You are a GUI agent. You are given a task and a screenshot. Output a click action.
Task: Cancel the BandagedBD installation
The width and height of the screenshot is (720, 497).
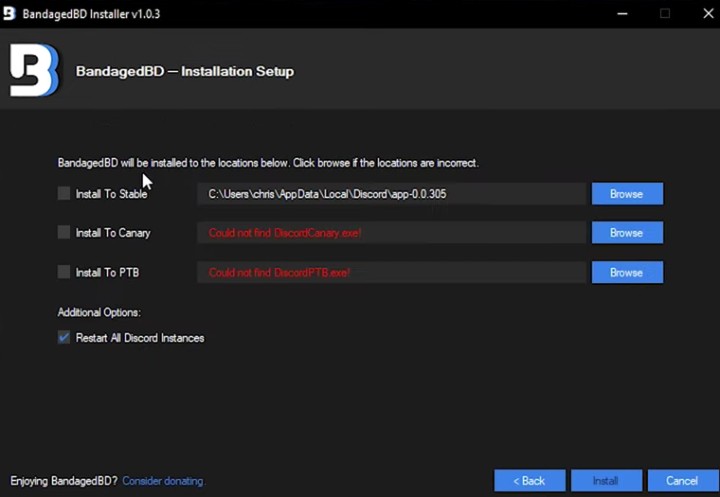(x=683, y=480)
